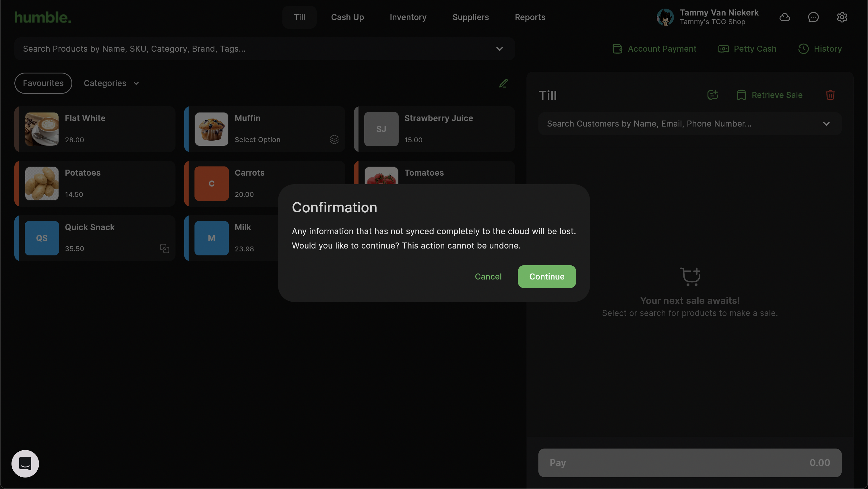Switch to the Cash Up tab
Viewport: 868px width, 489px height.
(347, 17)
